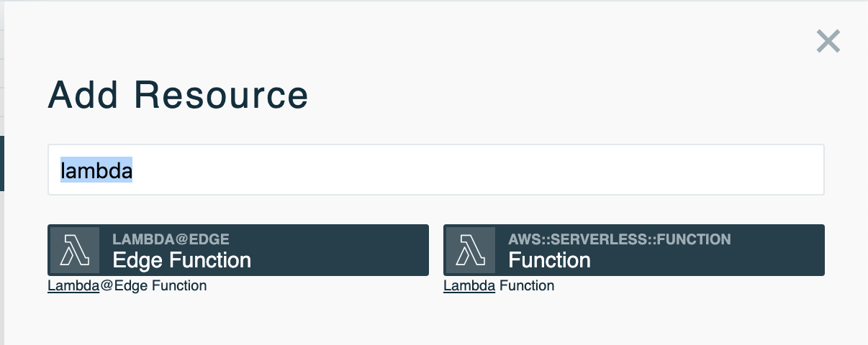
Task: Click empty area at right of search field
Action: pos(648,170)
